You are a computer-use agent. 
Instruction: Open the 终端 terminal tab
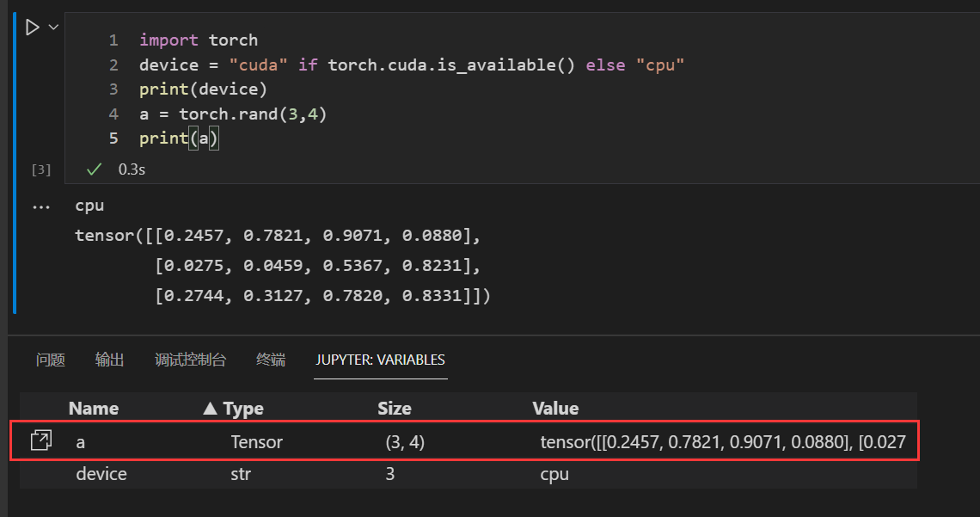(271, 360)
